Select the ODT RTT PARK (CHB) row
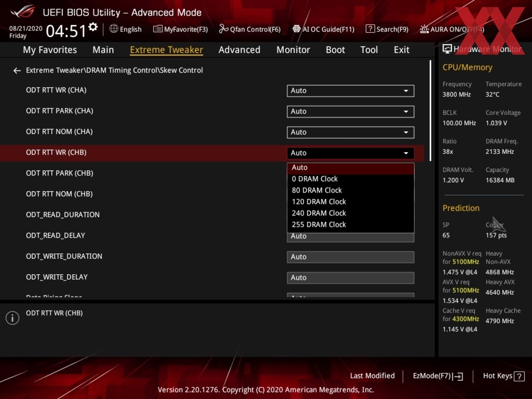Screen dimensions: 532x399 [59, 173]
